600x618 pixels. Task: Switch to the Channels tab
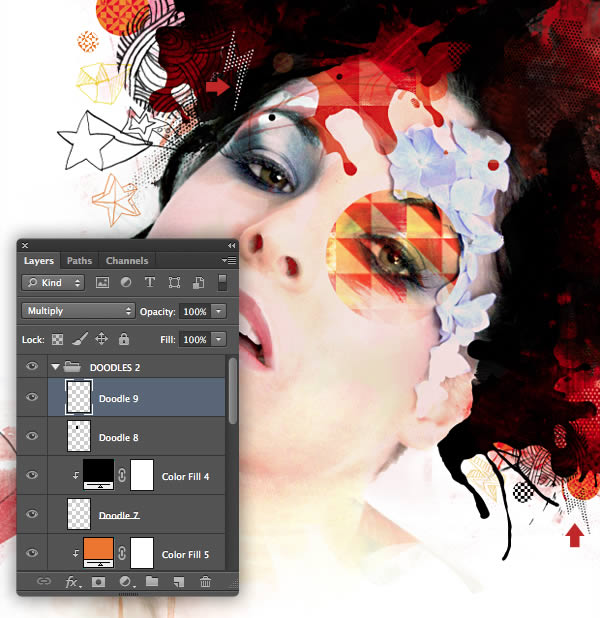click(127, 261)
